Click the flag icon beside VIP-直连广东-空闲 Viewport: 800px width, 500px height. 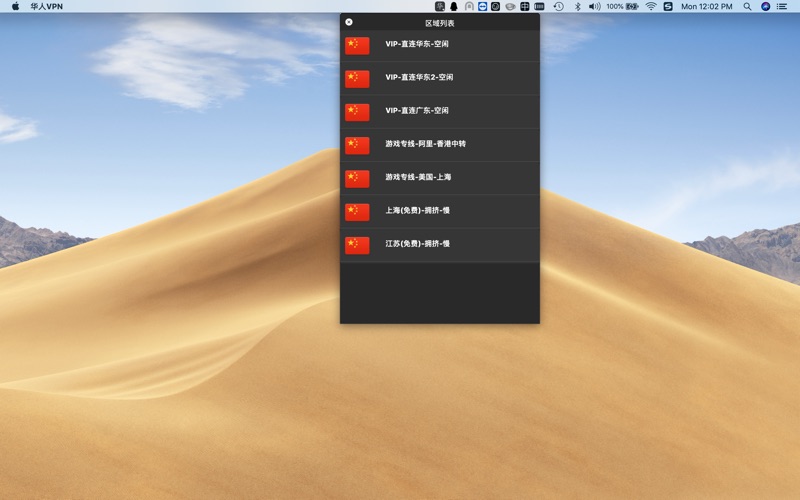click(x=357, y=111)
